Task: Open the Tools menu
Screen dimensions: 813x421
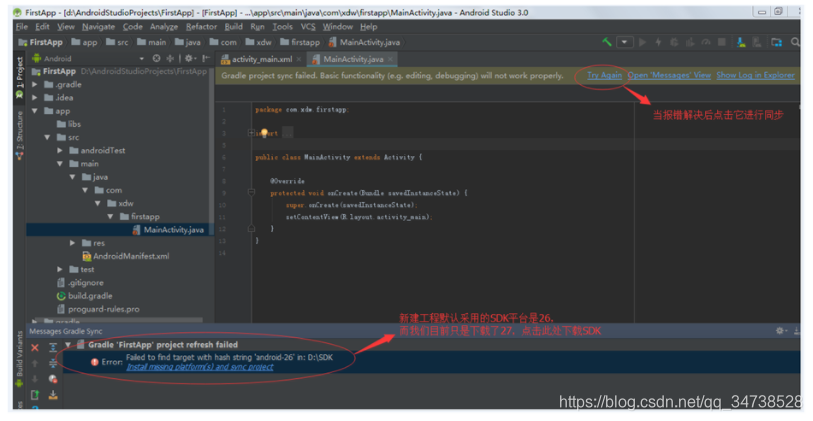Action: point(283,26)
